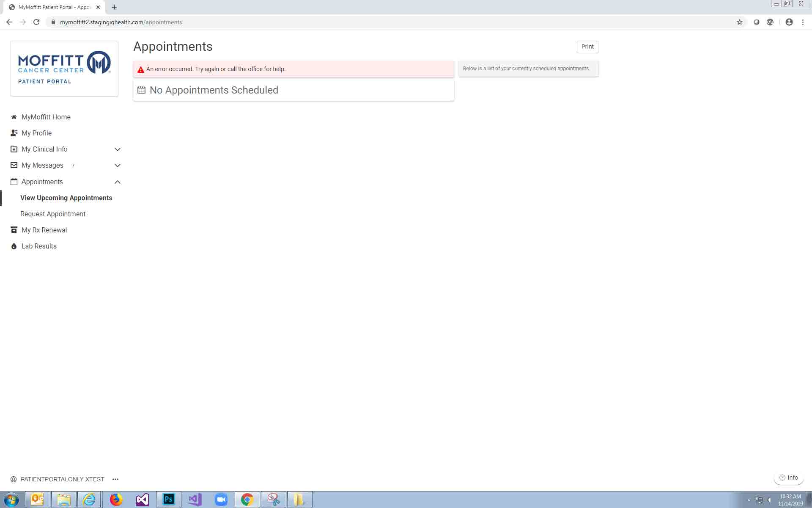Expand My Messages chevron

tap(118, 166)
